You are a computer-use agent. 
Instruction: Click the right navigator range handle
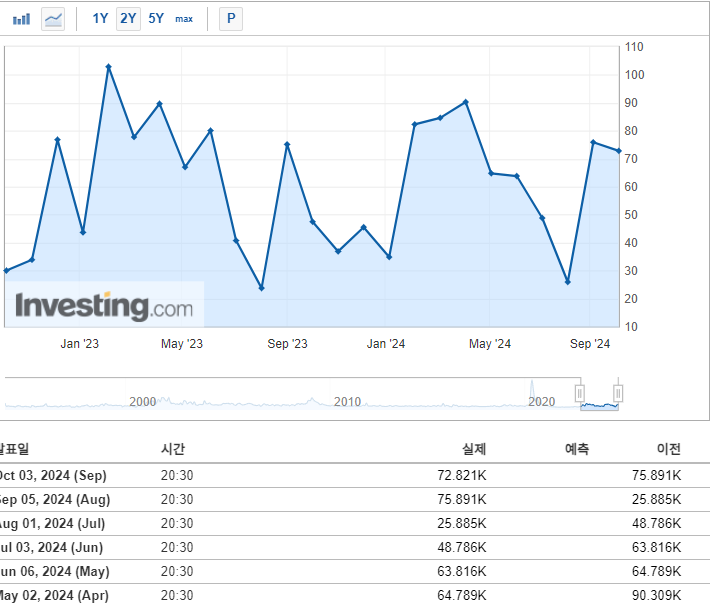pyautogui.click(x=618, y=392)
